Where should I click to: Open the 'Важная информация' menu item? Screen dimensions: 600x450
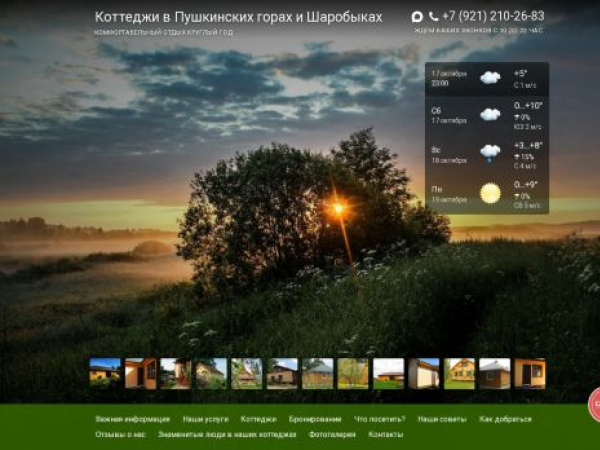pos(132,419)
